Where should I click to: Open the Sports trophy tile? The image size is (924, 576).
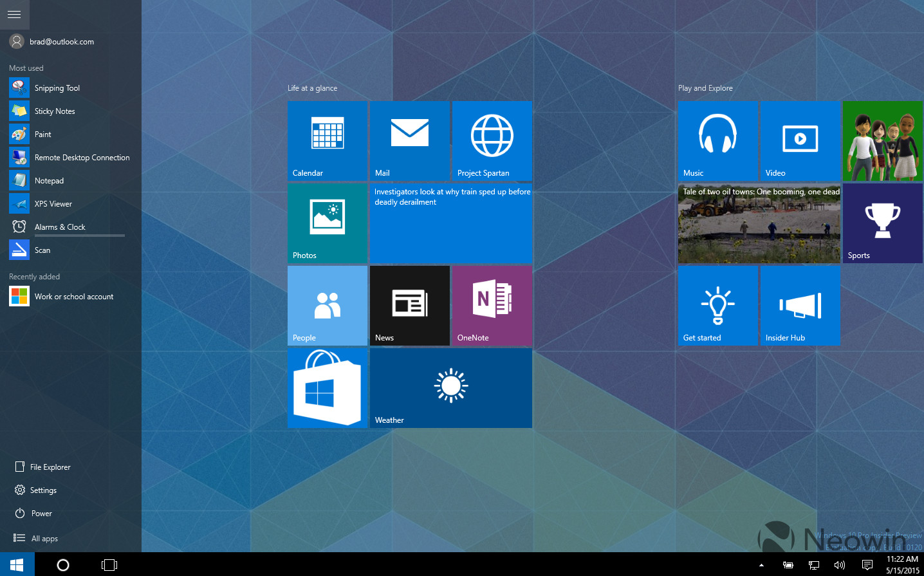[x=883, y=223]
